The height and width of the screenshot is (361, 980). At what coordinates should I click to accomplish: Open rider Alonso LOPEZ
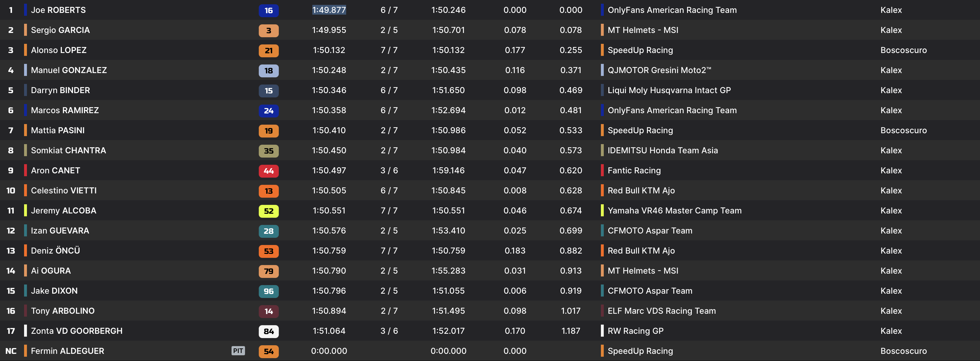(58, 50)
